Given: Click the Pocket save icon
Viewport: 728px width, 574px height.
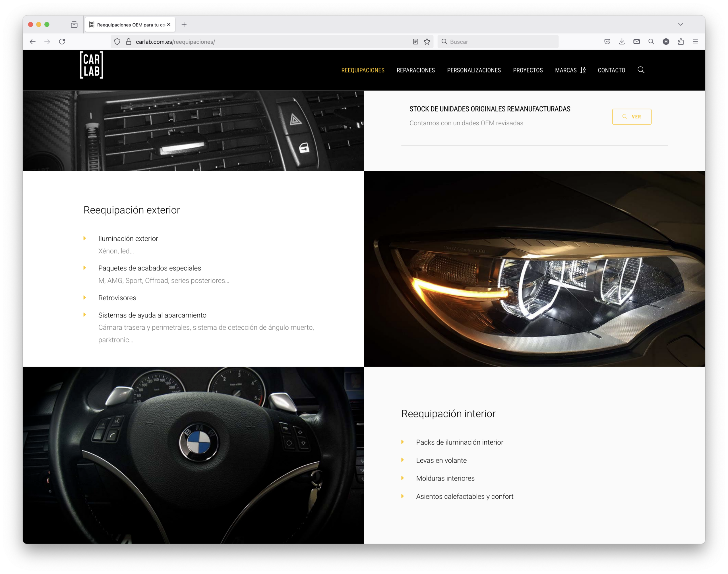Looking at the screenshot, I should [607, 42].
